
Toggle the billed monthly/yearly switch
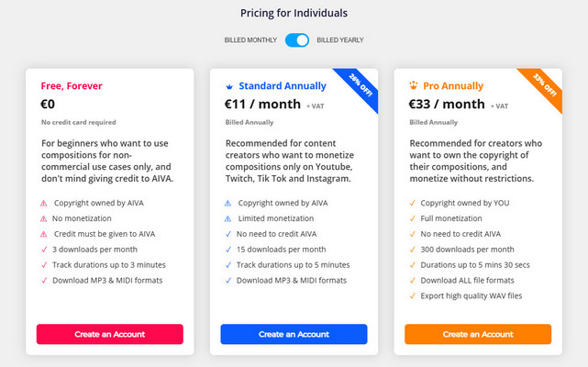297,40
